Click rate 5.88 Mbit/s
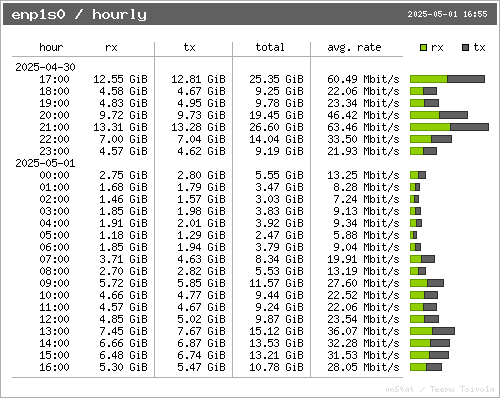This screenshot has width=500, height=398. (x=366, y=235)
